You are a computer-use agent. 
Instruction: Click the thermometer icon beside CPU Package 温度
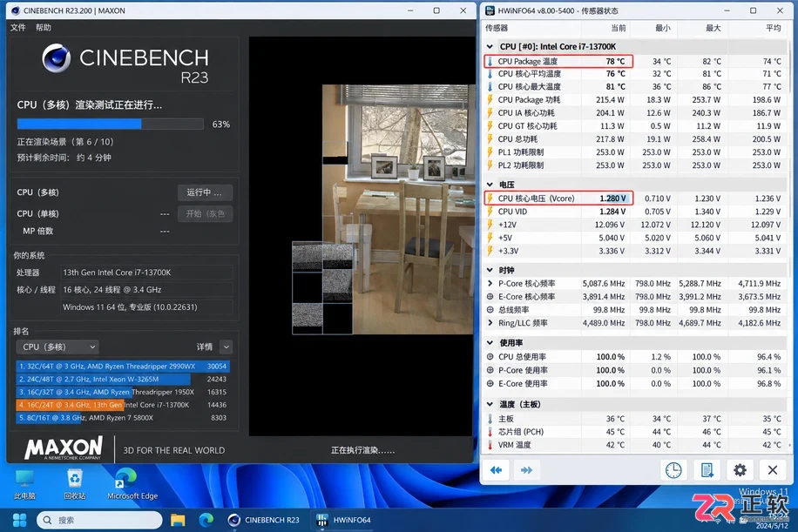(490, 62)
